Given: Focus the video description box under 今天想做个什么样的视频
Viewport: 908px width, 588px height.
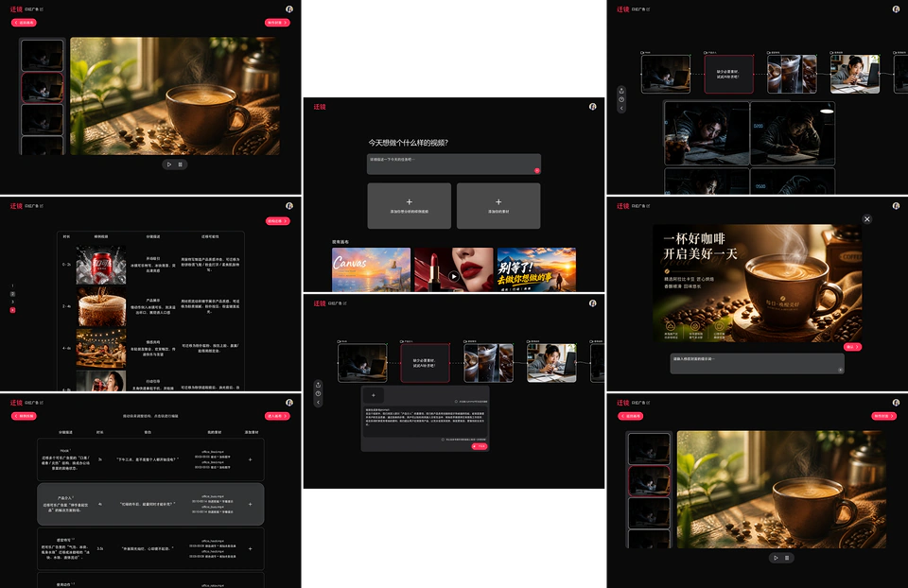Looking at the screenshot, I should pos(454,164).
